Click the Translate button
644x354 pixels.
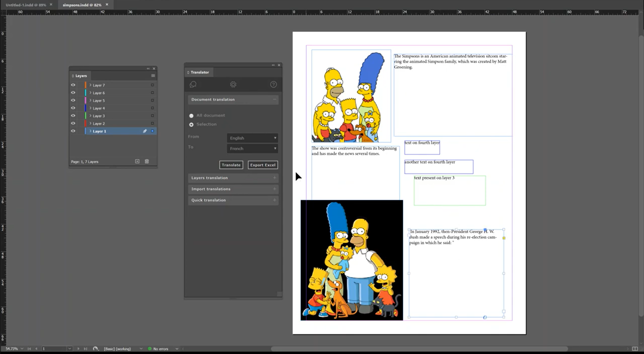tap(231, 165)
